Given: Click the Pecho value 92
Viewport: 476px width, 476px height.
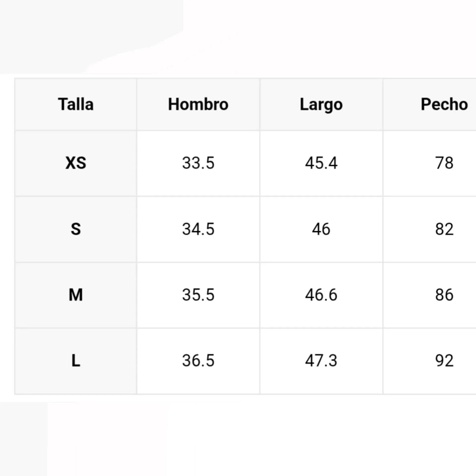Looking at the screenshot, I should [x=444, y=361].
